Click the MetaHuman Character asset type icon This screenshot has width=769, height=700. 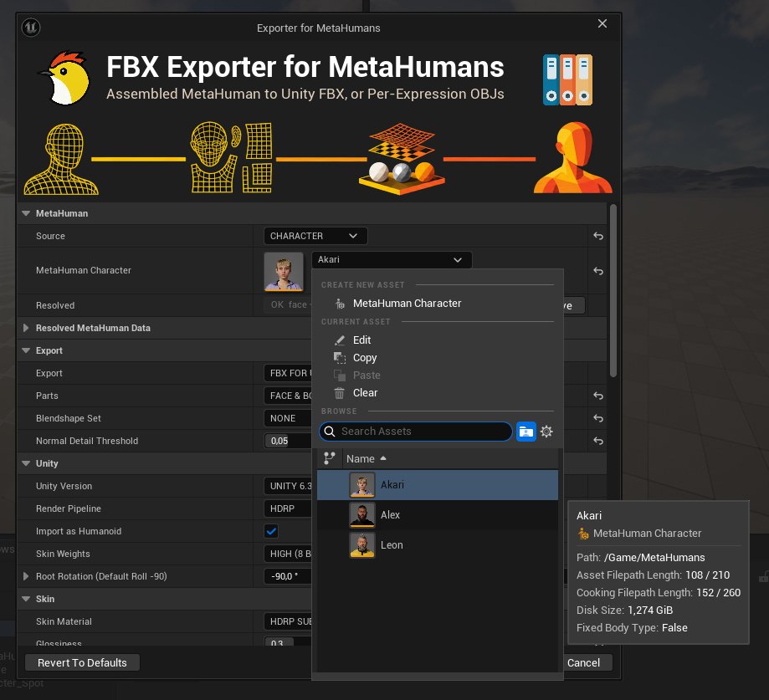pyautogui.click(x=340, y=304)
